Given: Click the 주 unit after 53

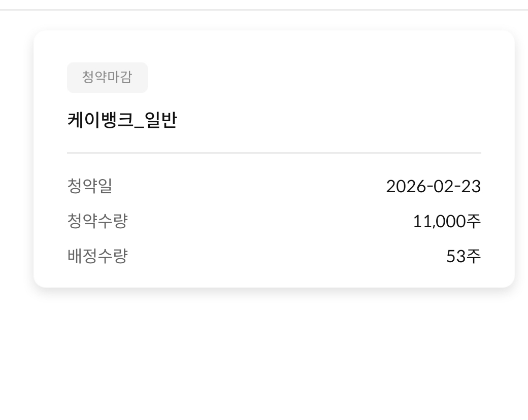Looking at the screenshot, I should [x=473, y=256].
